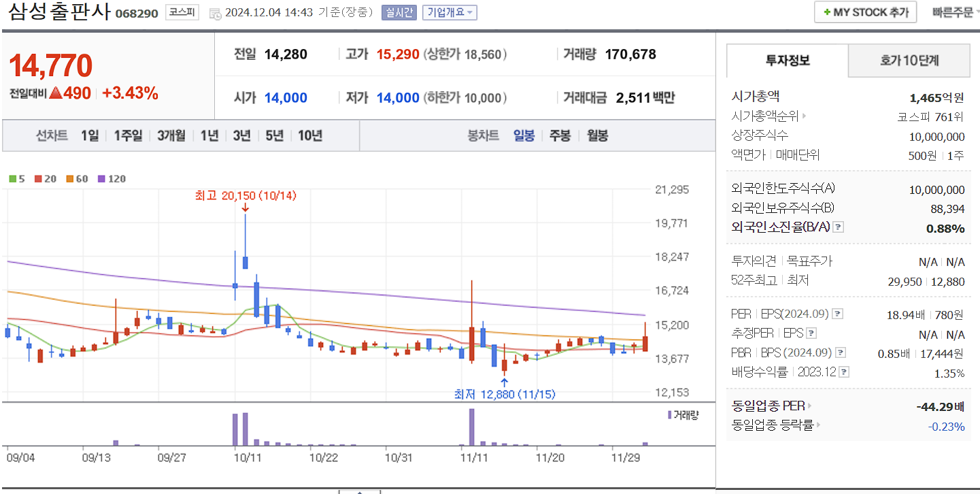Click the MY STOCK 추가 button

(x=864, y=12)
